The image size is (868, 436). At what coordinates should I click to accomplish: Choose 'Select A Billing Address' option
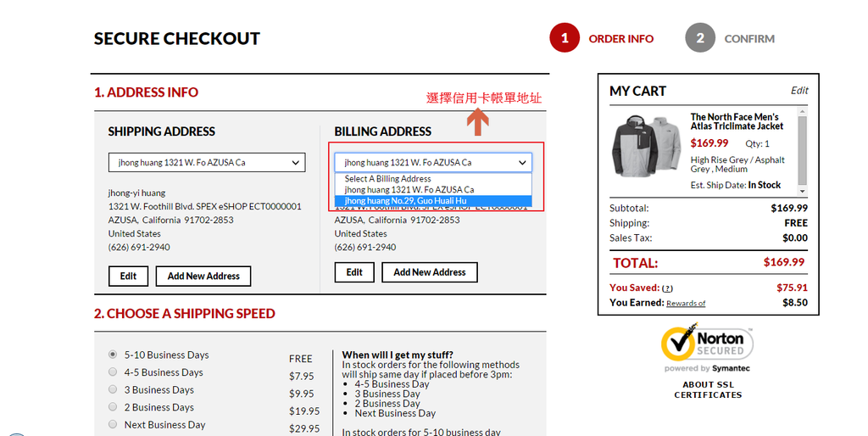(433, 178)
